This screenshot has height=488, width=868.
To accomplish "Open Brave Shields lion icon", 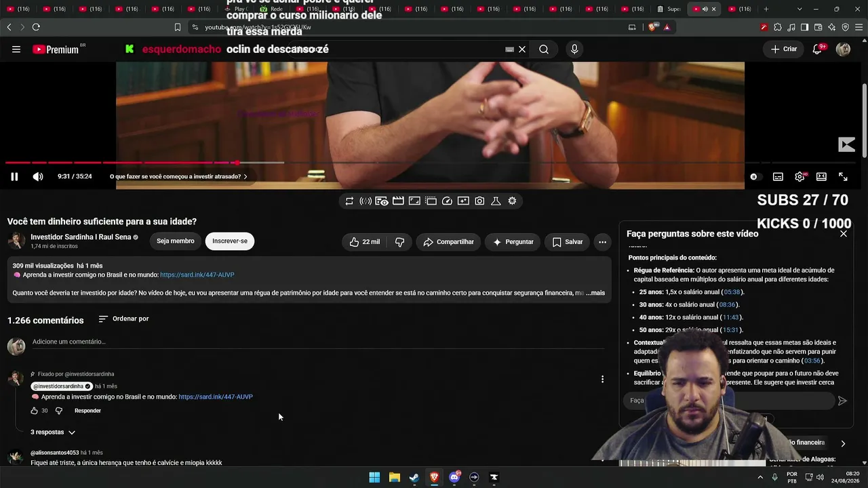I will (x=652, y=27).
